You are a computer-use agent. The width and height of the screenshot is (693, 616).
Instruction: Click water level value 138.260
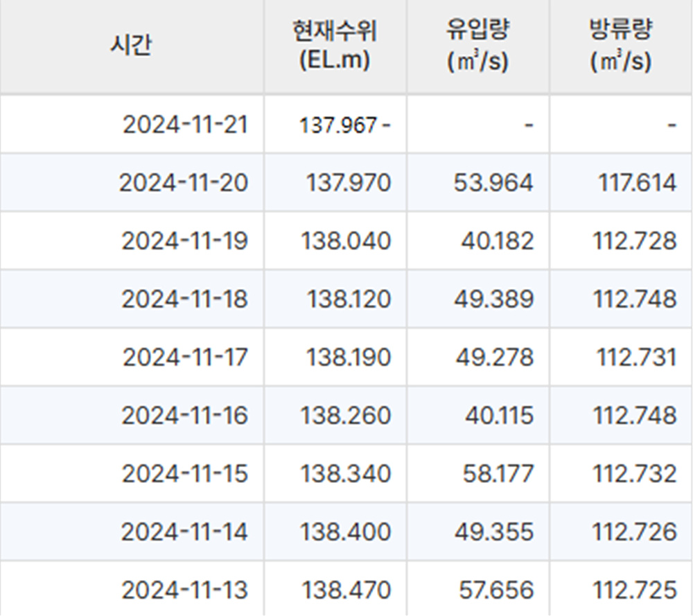pos(346,416)
